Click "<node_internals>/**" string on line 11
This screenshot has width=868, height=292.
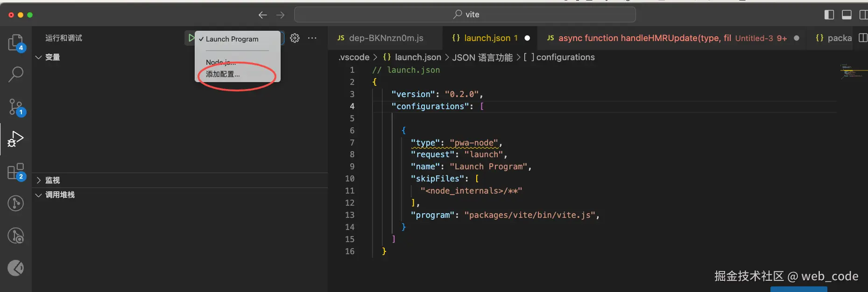(471, 191)
